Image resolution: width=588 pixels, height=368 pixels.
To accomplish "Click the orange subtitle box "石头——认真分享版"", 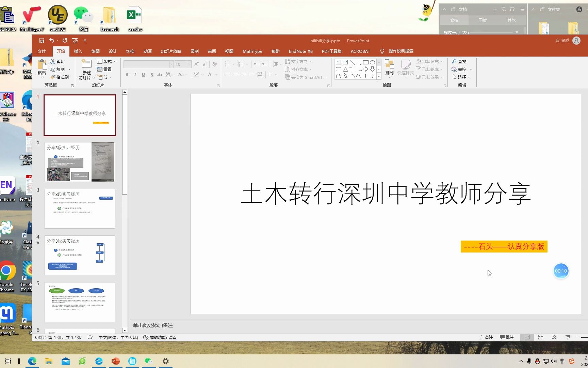I will (504, 247).
